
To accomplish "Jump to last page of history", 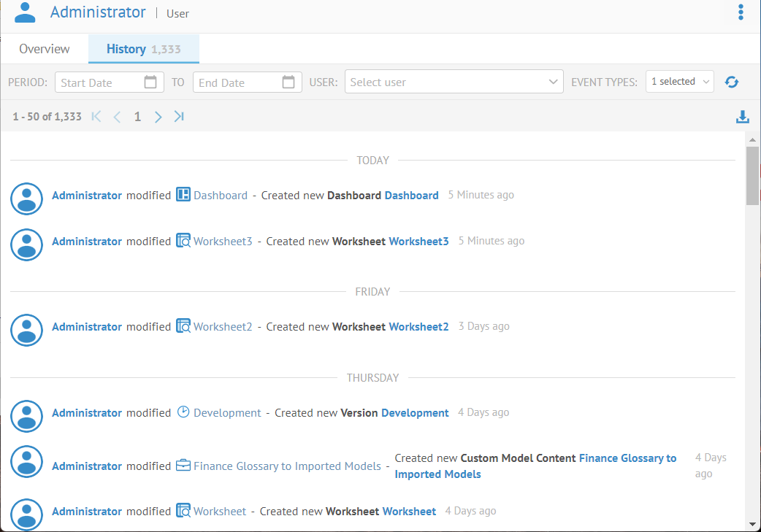I will tap(179, 117).
